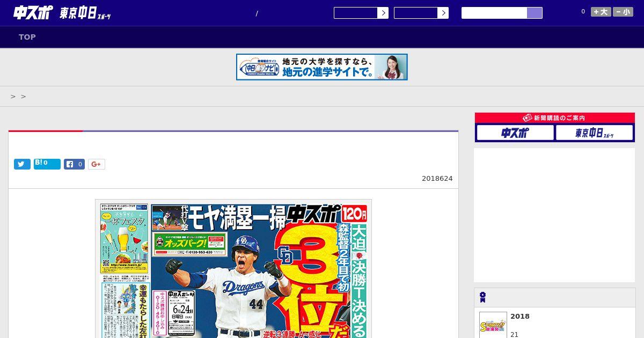Open the sidebar article thumbnail near 2018

click(x=493, y=325)
